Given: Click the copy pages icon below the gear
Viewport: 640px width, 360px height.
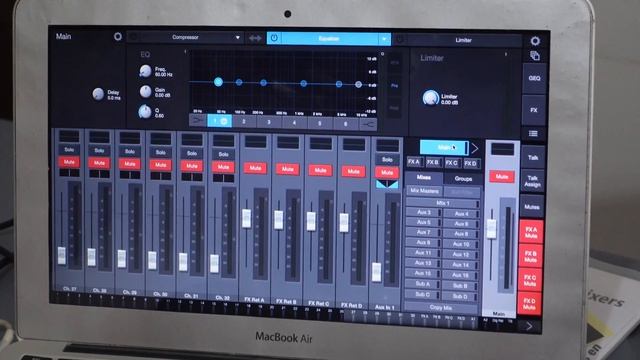Looking at the screenshot, I should [535, 56].
